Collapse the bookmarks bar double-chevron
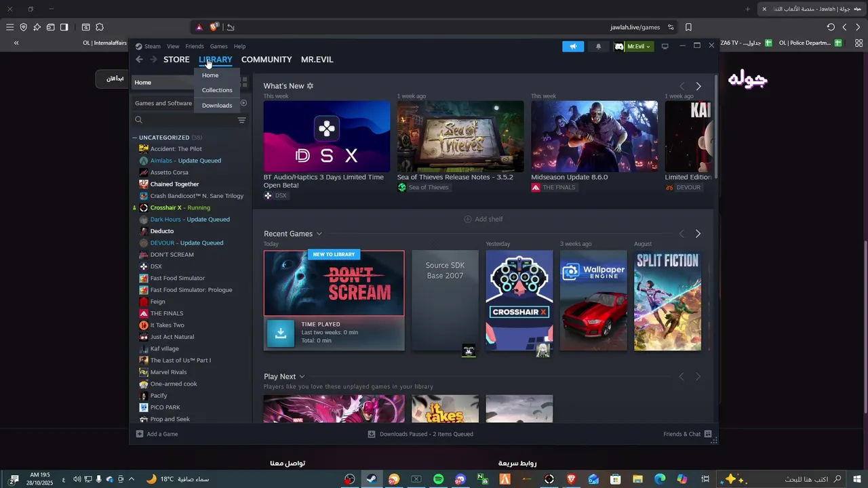The image size is (868, 488). [16, 43]
